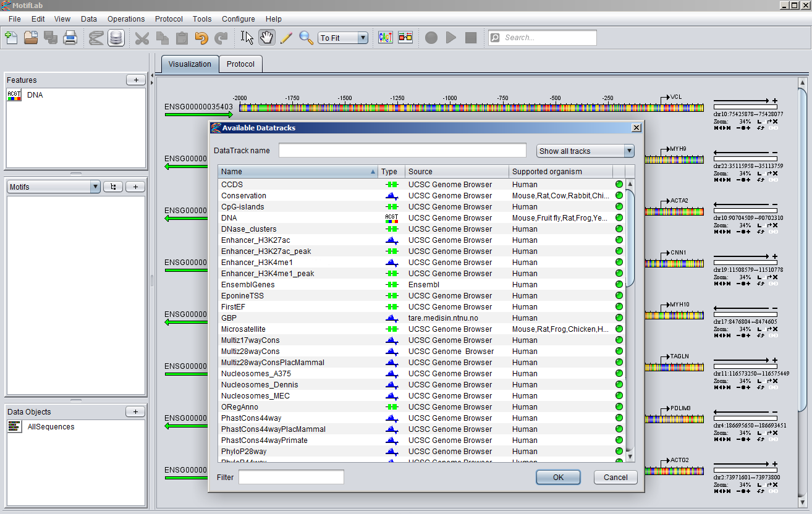The image size is (812, 514).
Task: Click the Record circle button in toolbar
Action: [x=431, y=38]
